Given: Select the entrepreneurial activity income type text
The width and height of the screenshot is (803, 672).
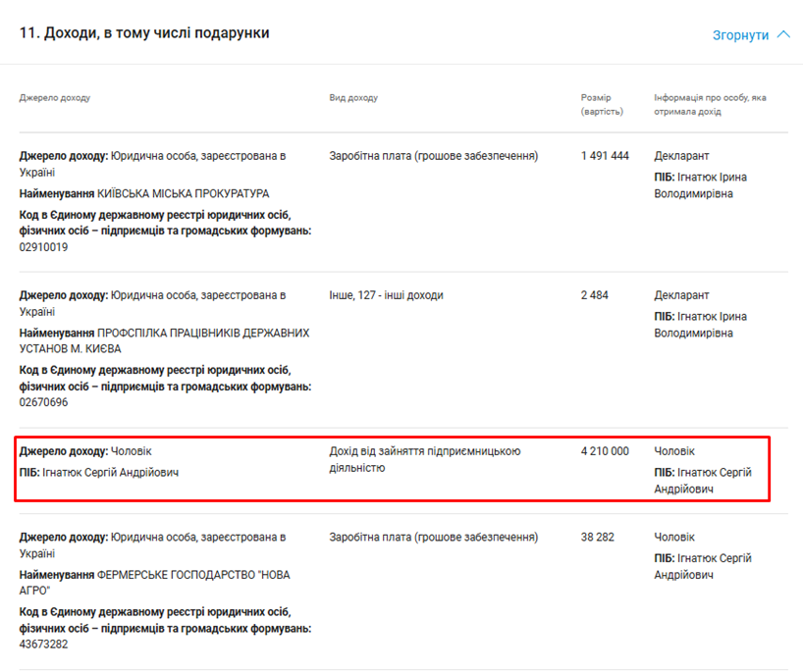Looking at the screenshot, I should [424, 459].
